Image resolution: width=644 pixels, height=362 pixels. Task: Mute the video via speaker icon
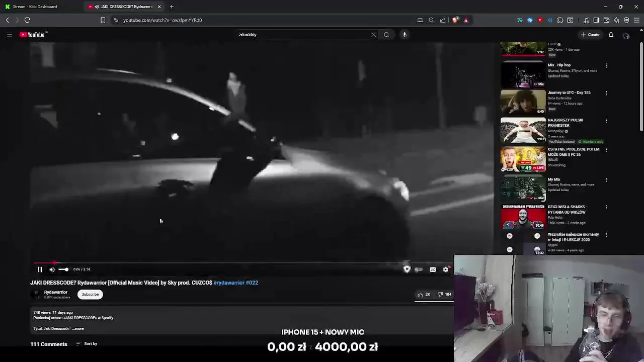tap(52, 269)
